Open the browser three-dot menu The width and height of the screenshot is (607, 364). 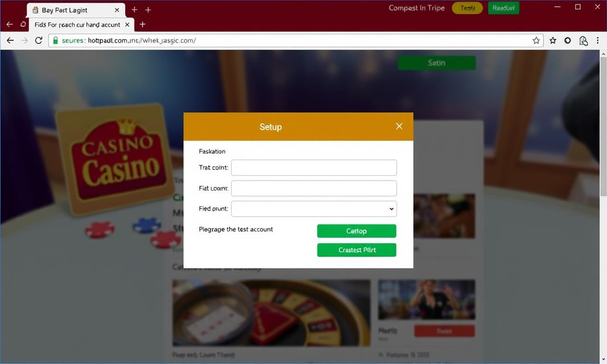598,41
